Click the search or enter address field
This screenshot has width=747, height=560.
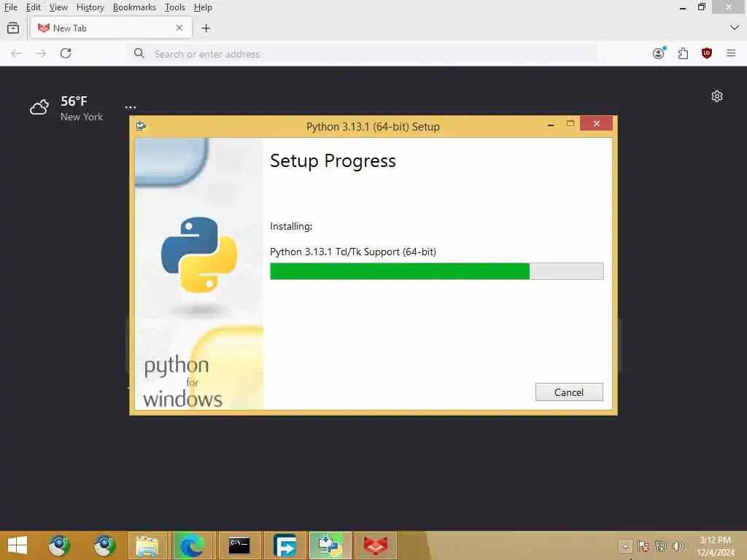pos(362,54)
